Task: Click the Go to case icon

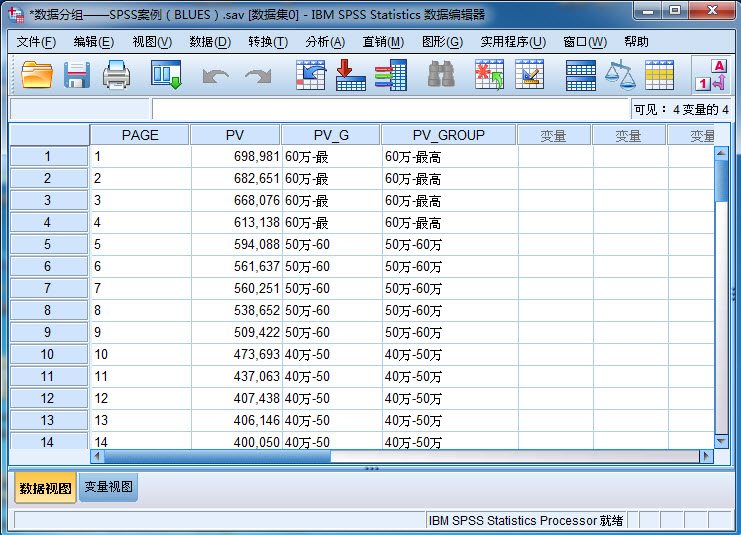Action: 311,75
